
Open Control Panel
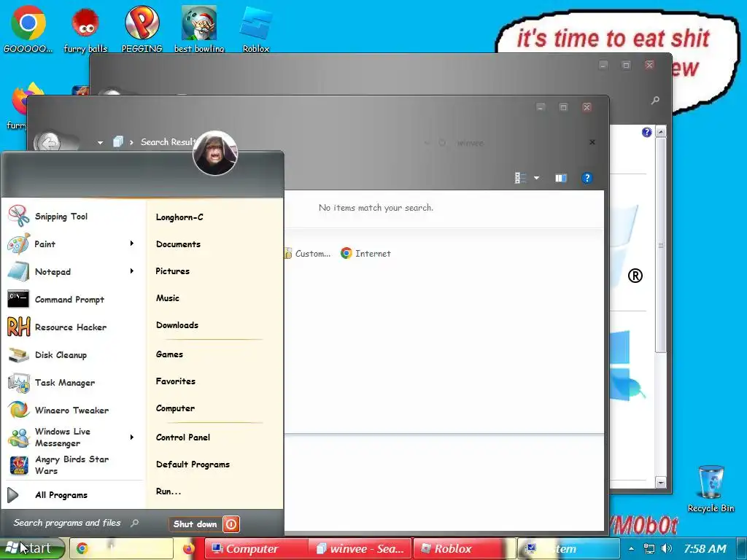coord(183,437)
